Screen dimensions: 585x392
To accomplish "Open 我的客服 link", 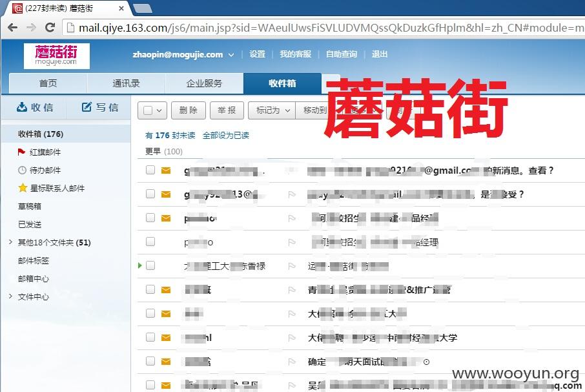I will pos(296,54).
